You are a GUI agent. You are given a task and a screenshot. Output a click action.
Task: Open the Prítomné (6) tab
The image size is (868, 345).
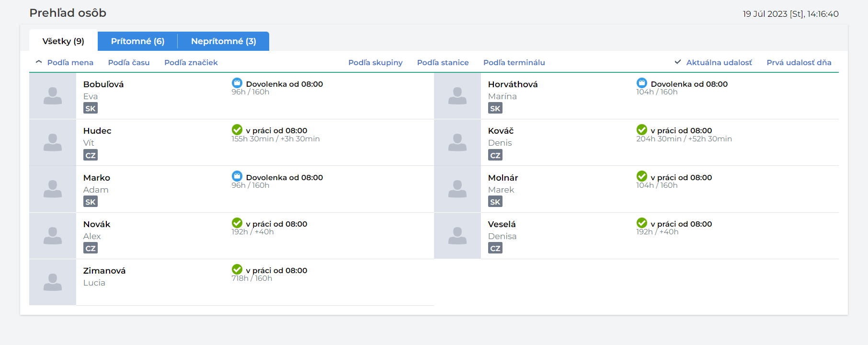[137, 41]
